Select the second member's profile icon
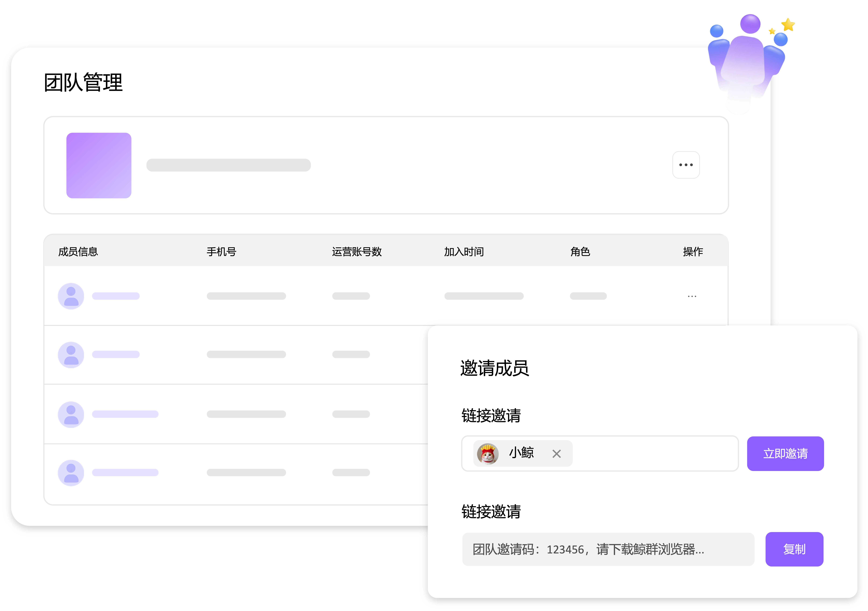 71,354
